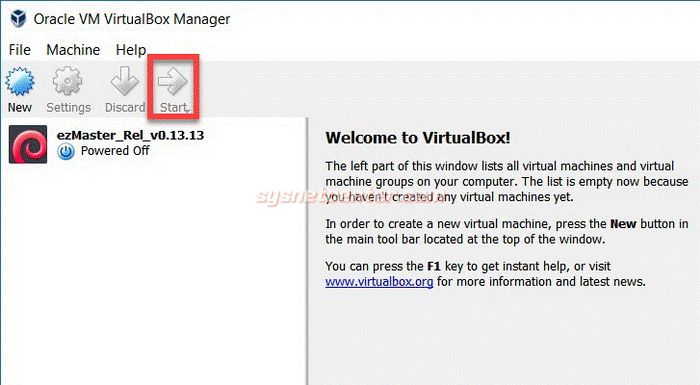Click the Oracle VM VirtualBox Manager title
The width and height of the screenshot is (700, 385).
point(132,19)
